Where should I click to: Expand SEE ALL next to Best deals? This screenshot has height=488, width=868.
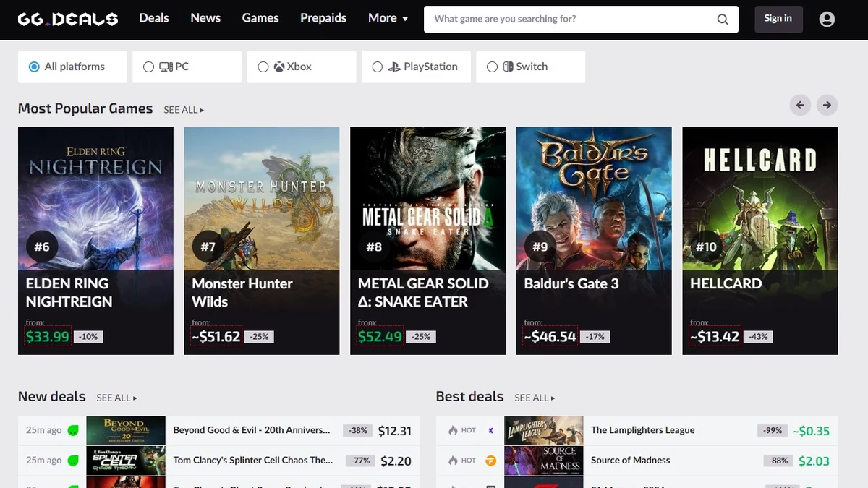[x=535, y=398]
